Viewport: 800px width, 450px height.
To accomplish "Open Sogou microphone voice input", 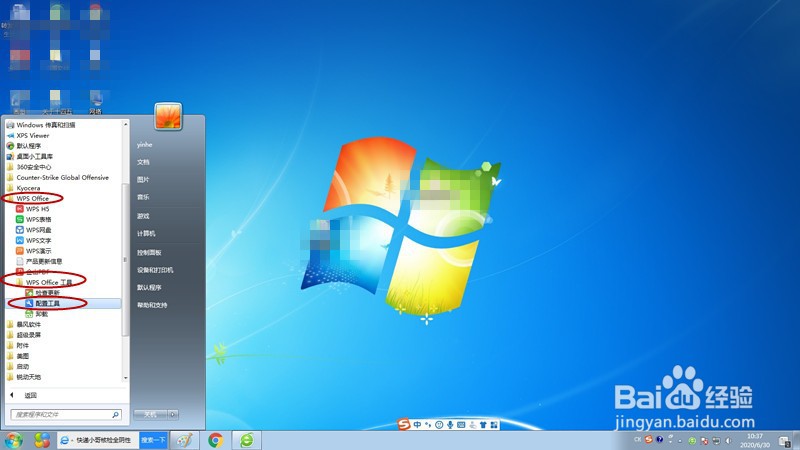I will (450, 424).
